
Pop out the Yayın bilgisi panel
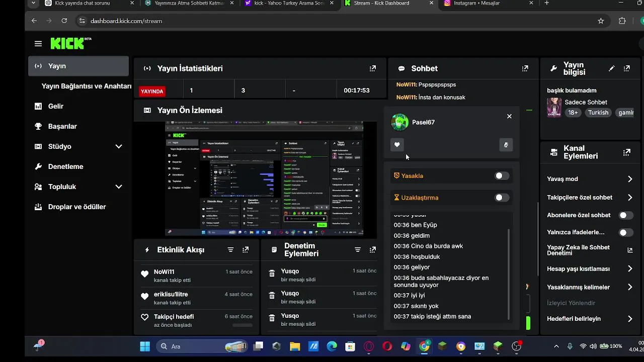pyautogui.click(x=627, y=68)
